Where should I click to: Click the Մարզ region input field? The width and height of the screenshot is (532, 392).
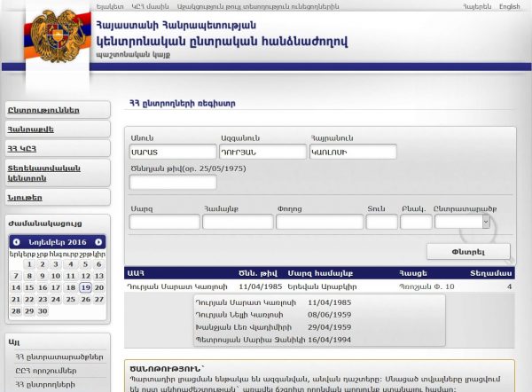coord(164,222)
